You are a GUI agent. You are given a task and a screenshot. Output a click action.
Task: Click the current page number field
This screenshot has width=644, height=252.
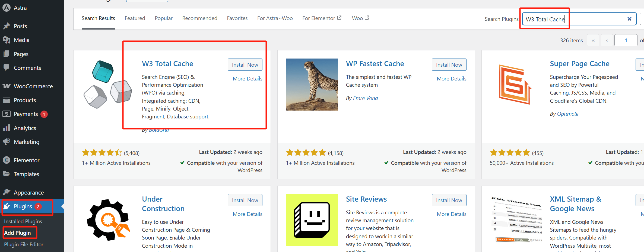[x=626, y=40]
